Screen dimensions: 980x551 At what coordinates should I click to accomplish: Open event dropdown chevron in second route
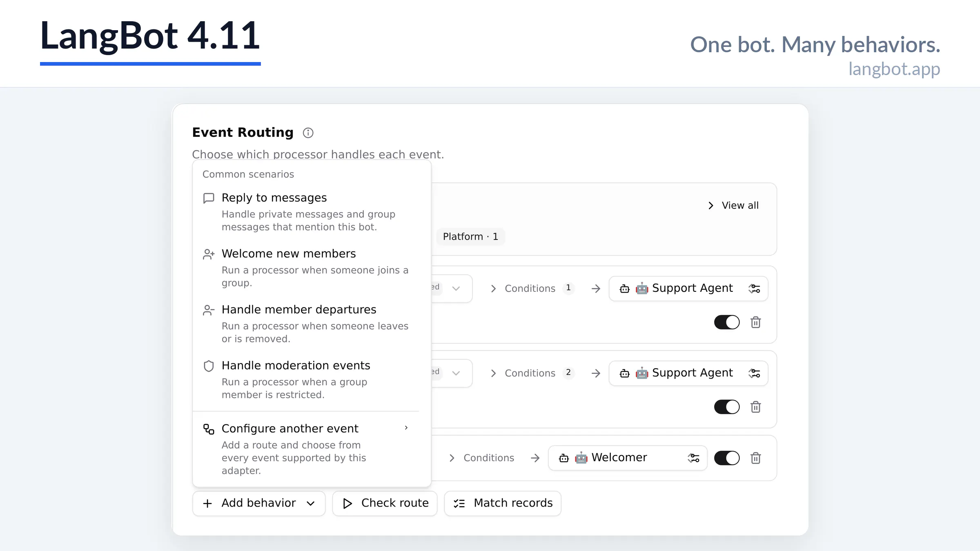pos(456,373)
